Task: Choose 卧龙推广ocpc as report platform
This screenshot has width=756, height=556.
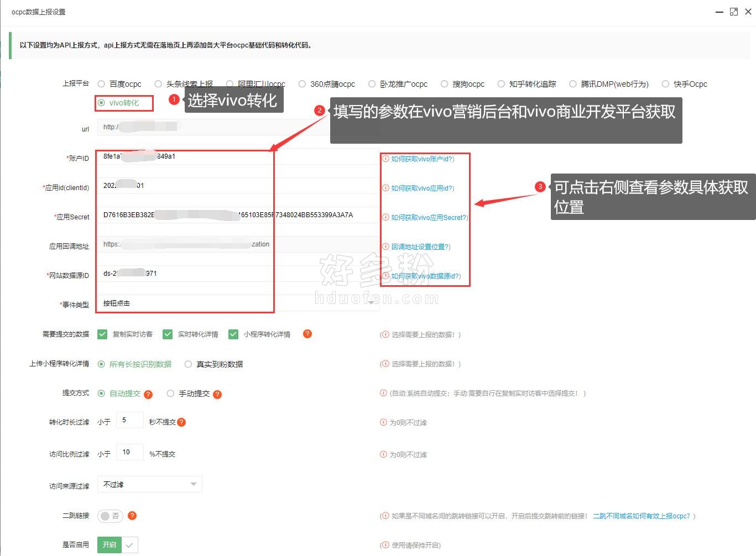Action: (x=372, y=84)
